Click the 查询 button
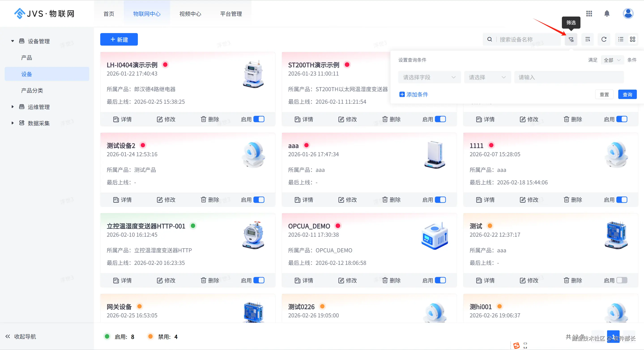 point(627,95)
